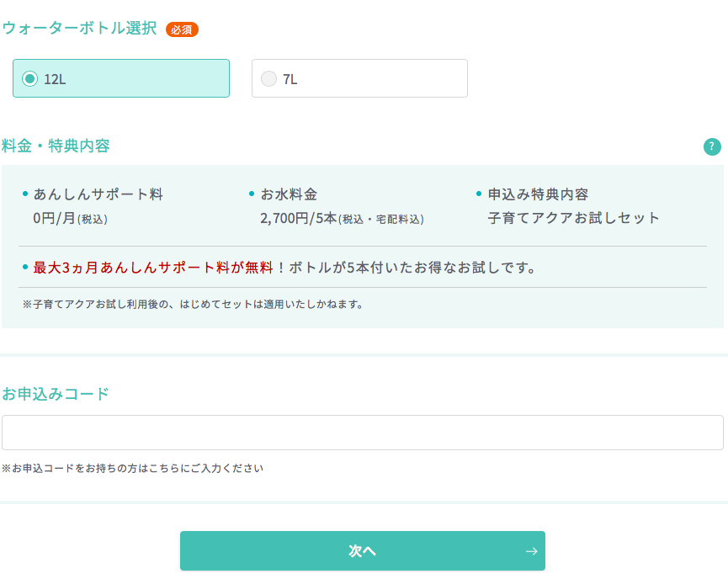Image resolution: width=728 pixels, height=579 pixels.
Task: Click the はじめてセット disclaimer note
Action: [x=193, y=305]
